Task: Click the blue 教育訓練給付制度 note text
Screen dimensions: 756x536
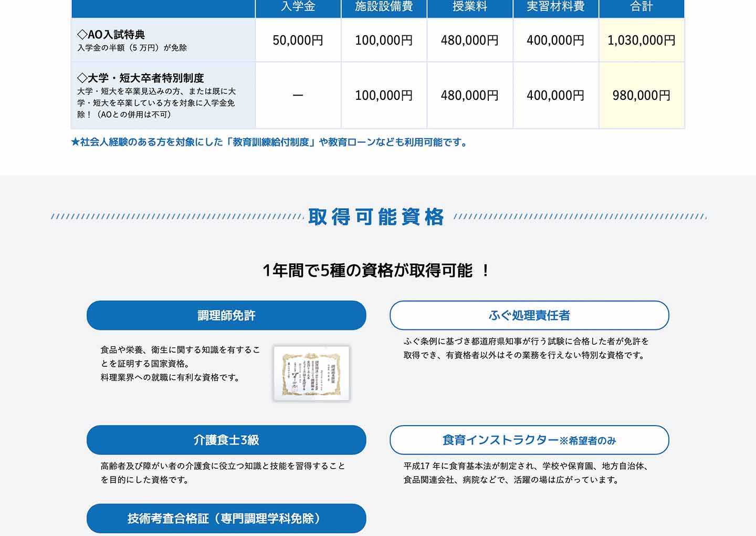Action: 269,142
